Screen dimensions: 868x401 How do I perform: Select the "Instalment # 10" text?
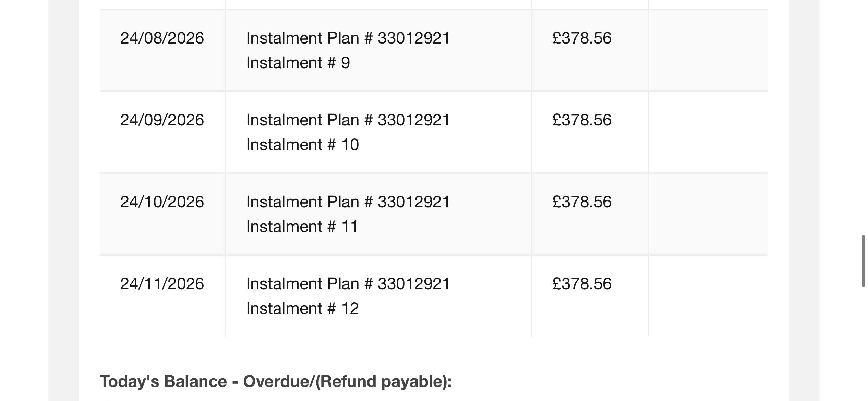[x=302, y=145]
